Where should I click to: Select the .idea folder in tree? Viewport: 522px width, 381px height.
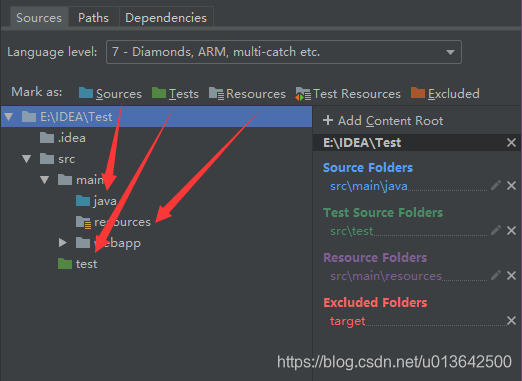coord(63,138)
